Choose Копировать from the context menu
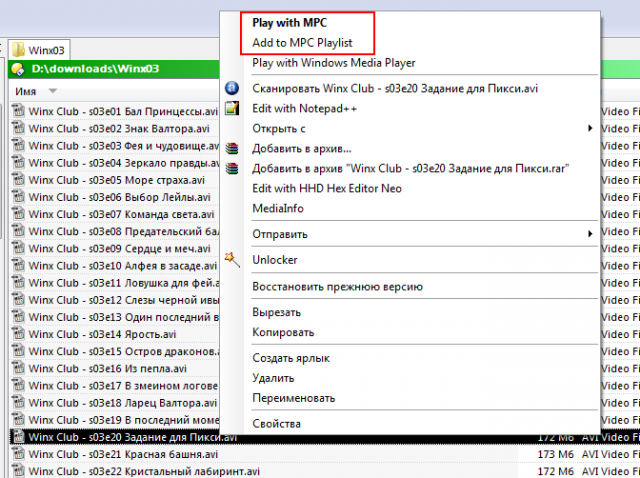The image size is (640, 478). tap(283, 332)
